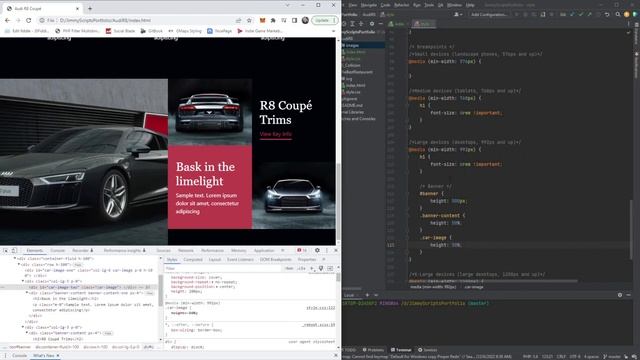Click View Key Info link on webpage
Image resolution: width=640 pixels, height=360 pixels.
point(276,134)
